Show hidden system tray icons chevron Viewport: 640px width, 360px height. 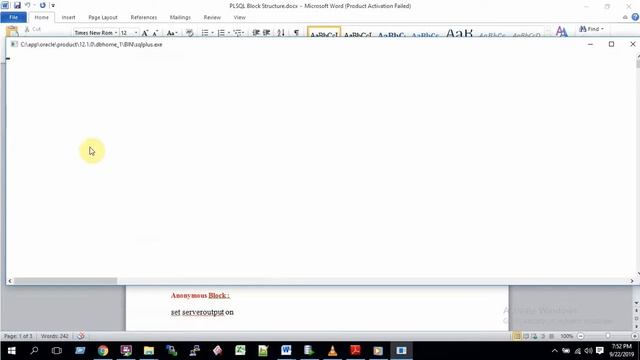[x=554, y=351]
